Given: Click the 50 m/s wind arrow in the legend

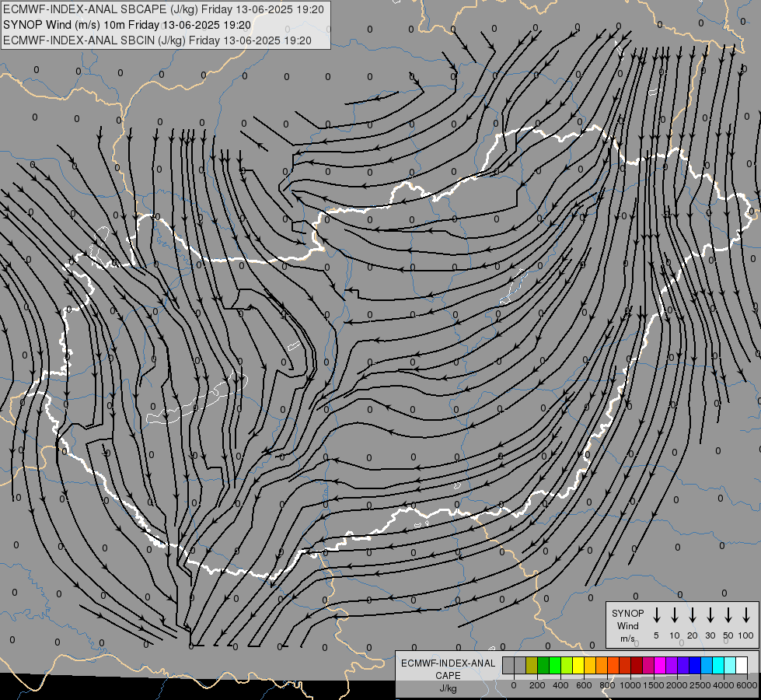Looking at the screenshot, I should pyautogui.click(x=728, y=615).
